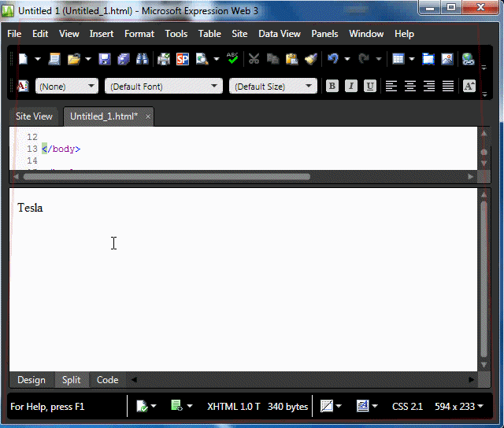Image resolution: width=504 pixels, height=428 pixels.
Task: Switch to Code view
Action: (x=107, y=380)
